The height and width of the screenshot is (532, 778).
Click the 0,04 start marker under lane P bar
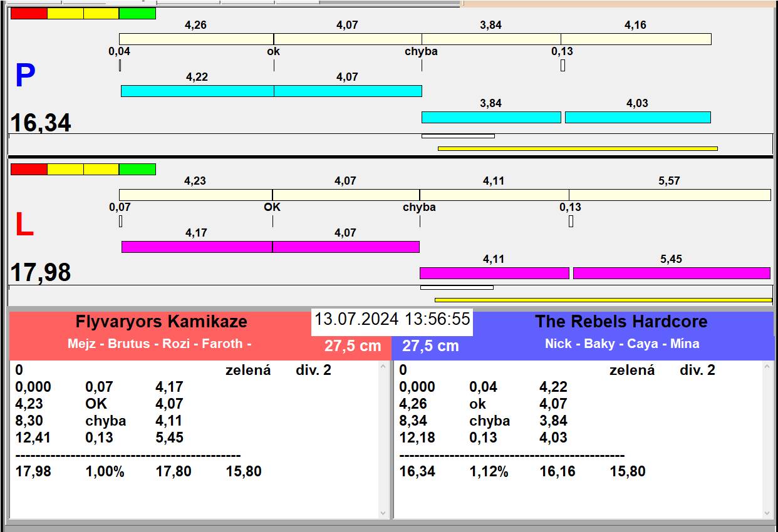point(120,65)
